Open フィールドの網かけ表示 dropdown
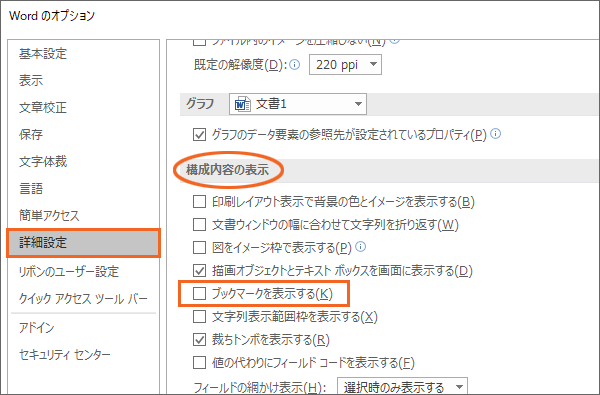Screen dimensions: 600x395 402,386
